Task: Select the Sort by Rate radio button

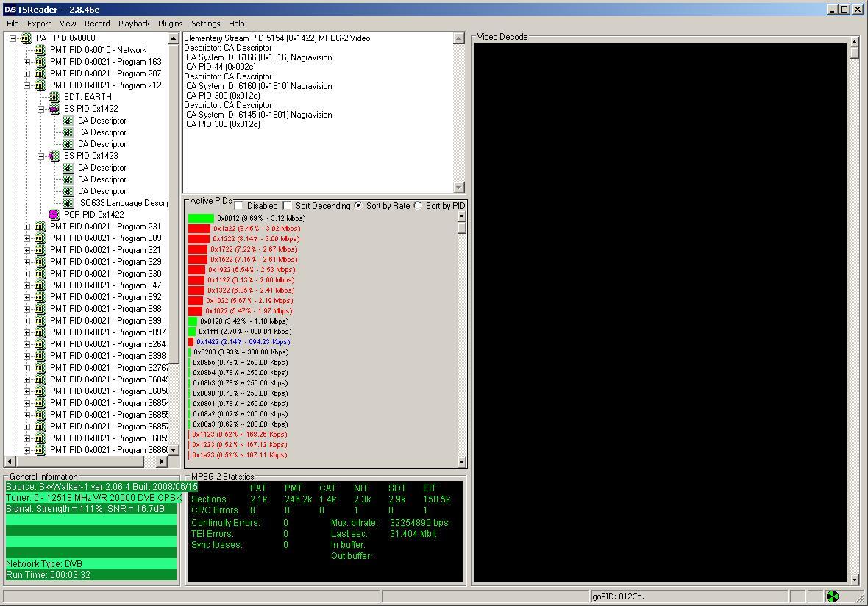Action: coord(358,205)
